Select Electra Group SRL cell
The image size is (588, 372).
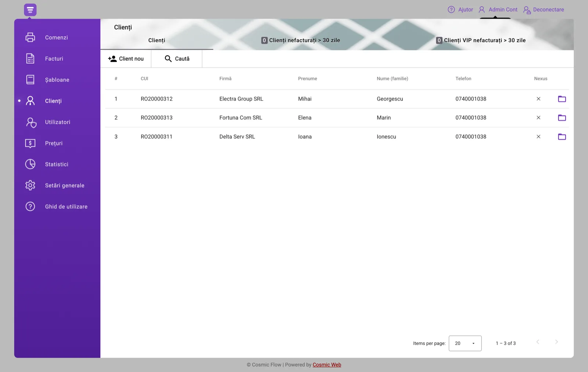click(241, 99)
